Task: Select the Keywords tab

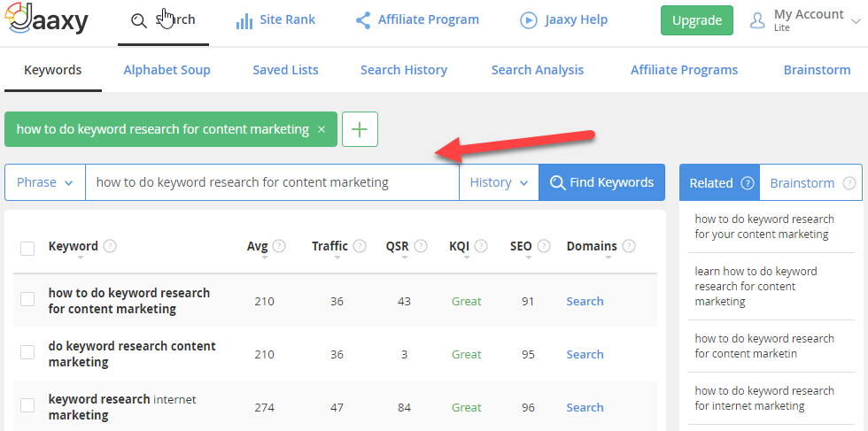Action: coord(53,70)
